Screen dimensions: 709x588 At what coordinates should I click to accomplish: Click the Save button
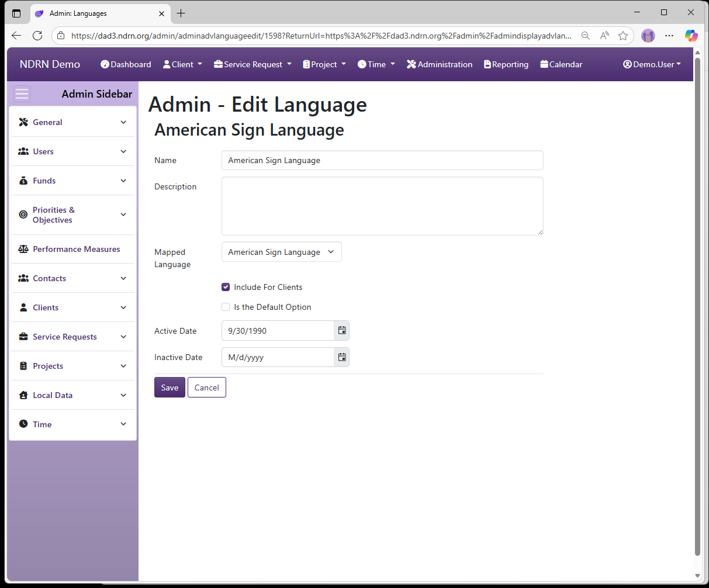click(170, 388)
